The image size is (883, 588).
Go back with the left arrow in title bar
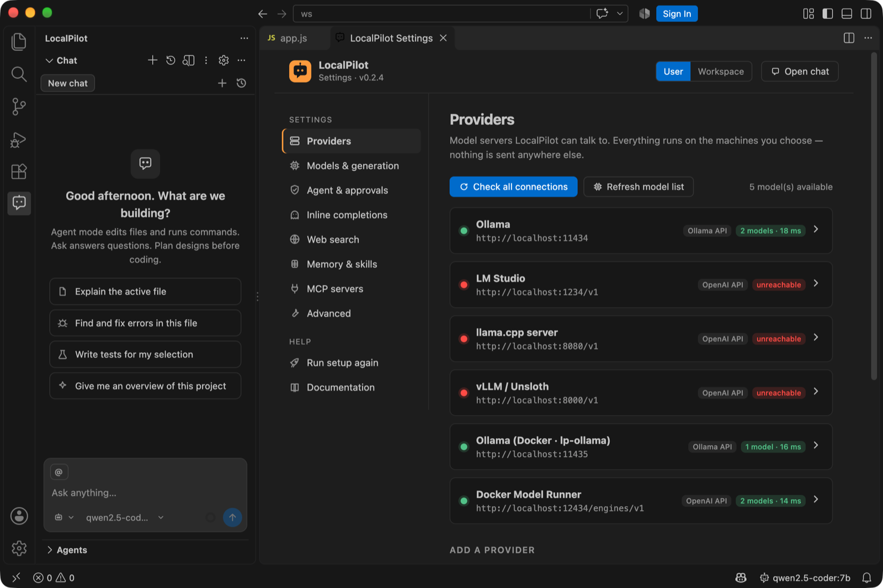pos(263,14)
